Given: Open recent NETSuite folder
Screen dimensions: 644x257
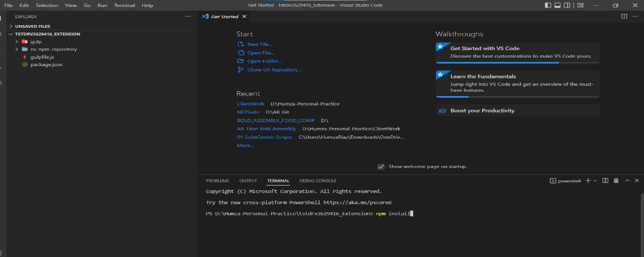Looking at the screenshot, I should [x=248, y=112].
